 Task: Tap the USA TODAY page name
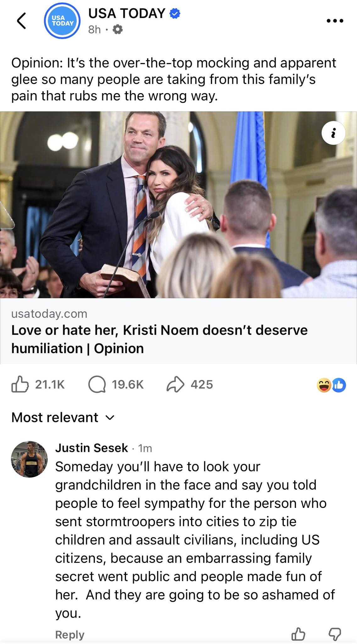[126, 13]
